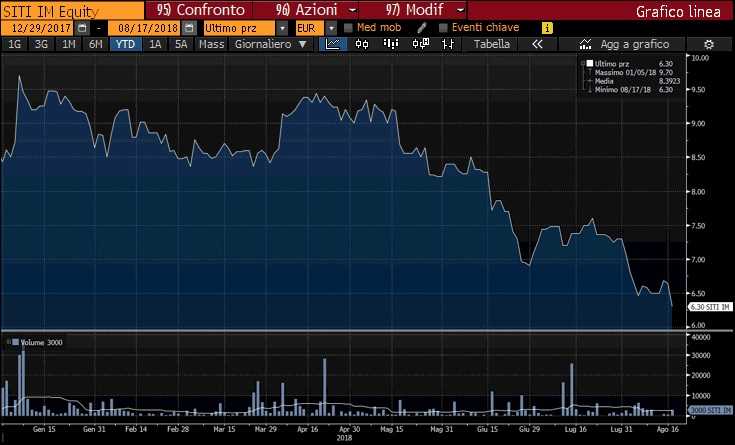Open calendar picker for end date 08/17/2018
Screen dimensions: 735x445
coord(189,28)
